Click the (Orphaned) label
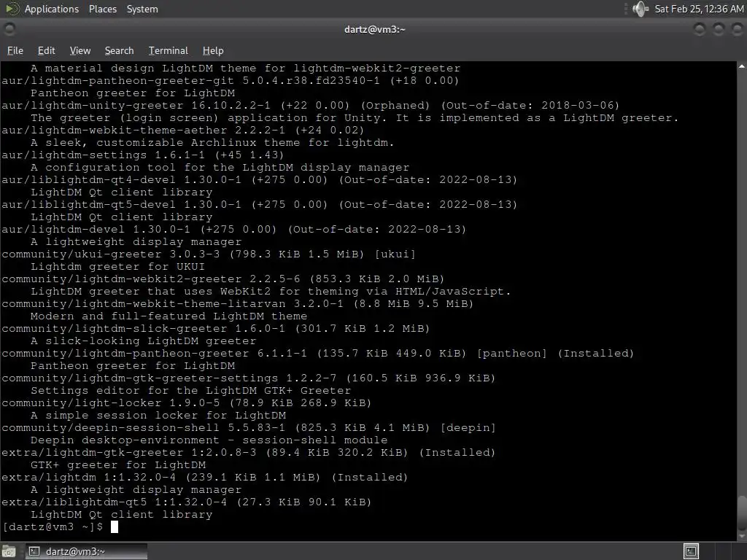The image size is (747, 560). point(395,105)
